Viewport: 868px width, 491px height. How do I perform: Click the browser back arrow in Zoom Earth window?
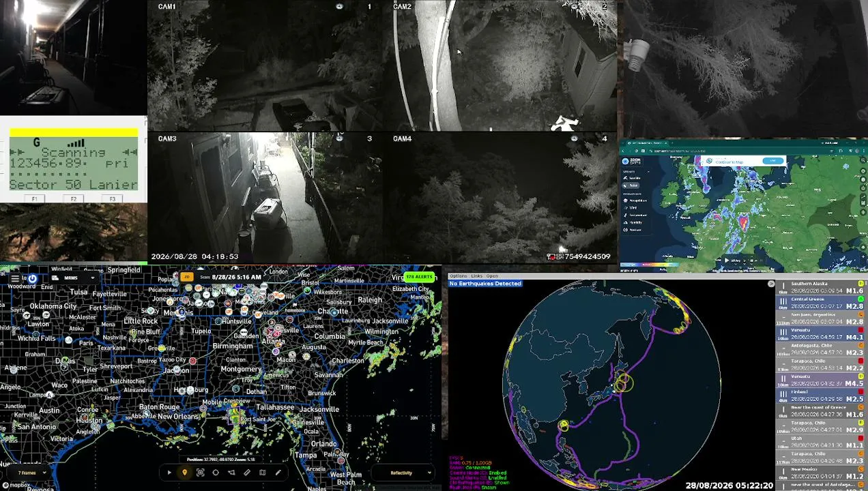[624, 151]
